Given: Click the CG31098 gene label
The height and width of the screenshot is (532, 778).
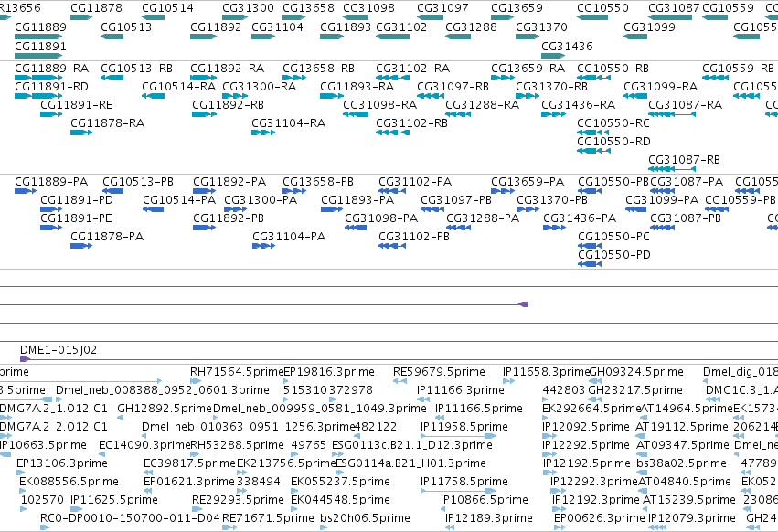Looking at the screenshot, I should pyautogui.click(x=368, y=8).
